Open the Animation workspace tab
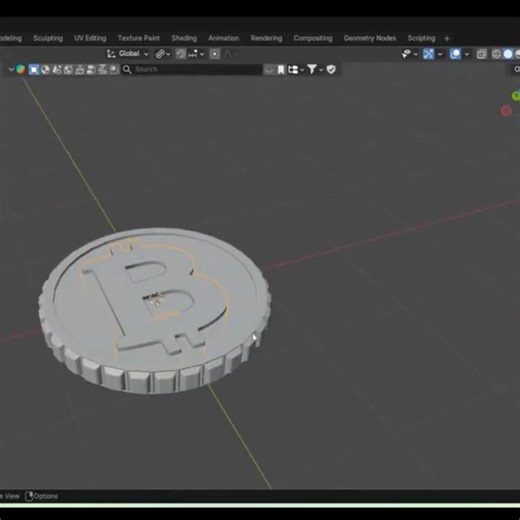 [x=224, y=38]
